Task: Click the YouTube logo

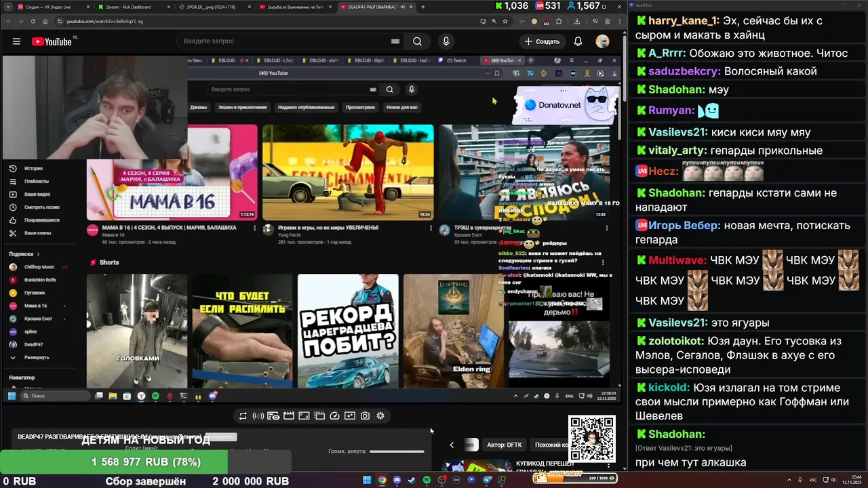Action: (x=52, y=41)
